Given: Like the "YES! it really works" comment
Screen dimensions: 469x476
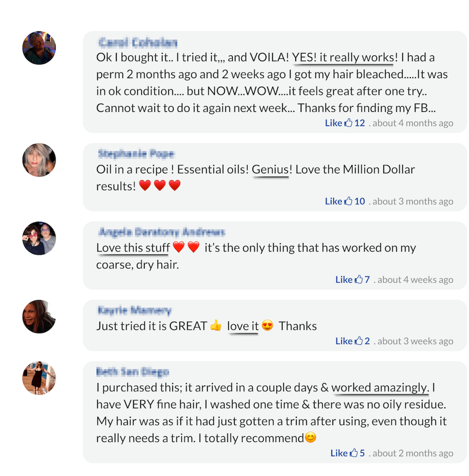Looking at the screenshot, I should click(x=333, y=123).
